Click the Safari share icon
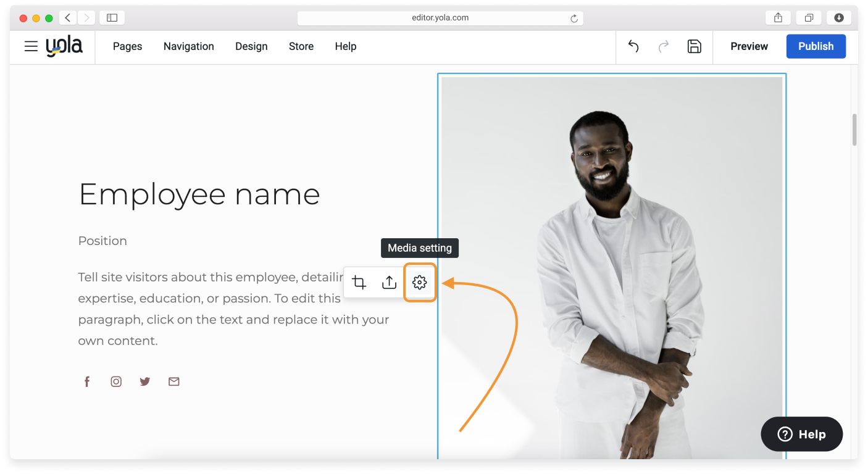The height and width of the screenshot is (474, 868). (x=777, y=17)
